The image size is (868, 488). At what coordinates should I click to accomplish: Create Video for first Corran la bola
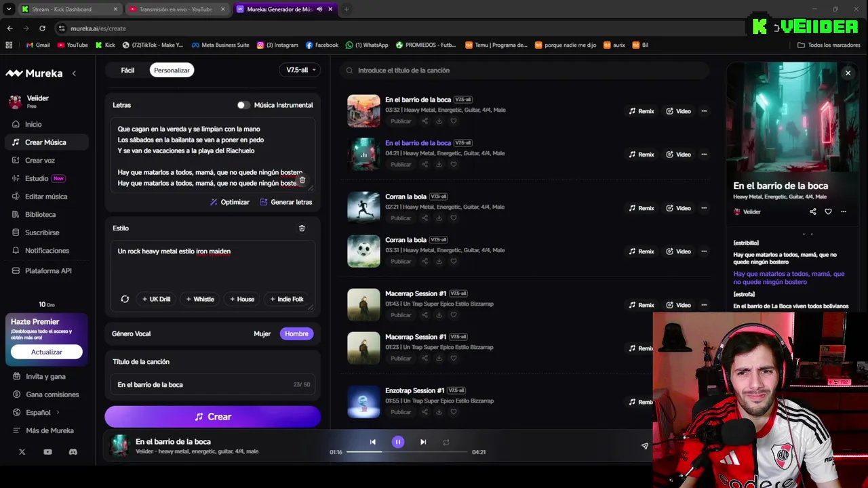click(678, 208)
